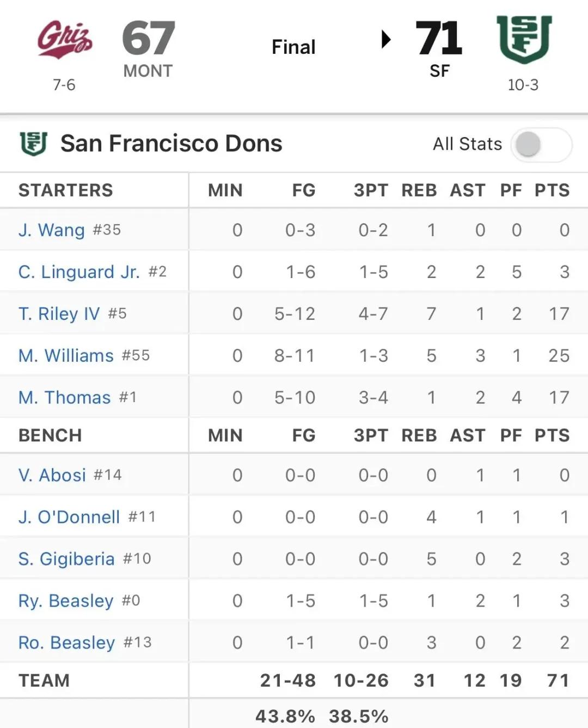View M. Williams #55 profile
The height and width of the screenshot is (728, 588).
pyautogui.click(x=84, y=356)
